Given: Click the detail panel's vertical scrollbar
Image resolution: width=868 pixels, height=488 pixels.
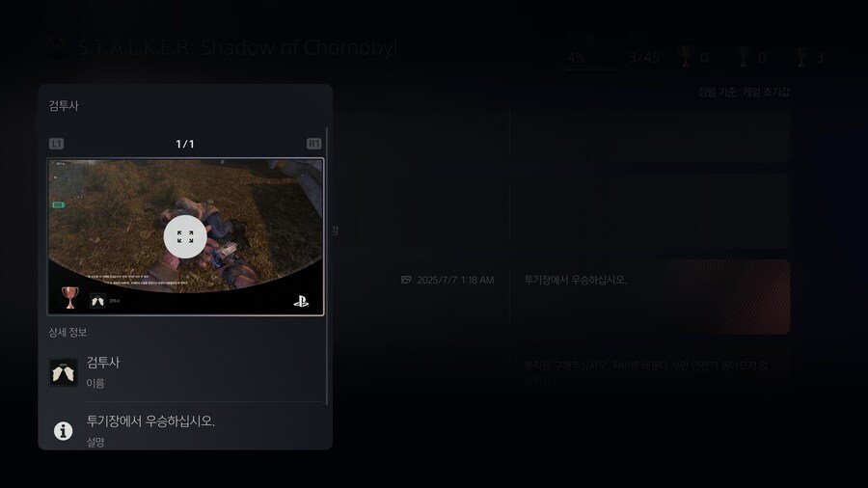Looking at the screenshot, I should (x=327, y=265).
